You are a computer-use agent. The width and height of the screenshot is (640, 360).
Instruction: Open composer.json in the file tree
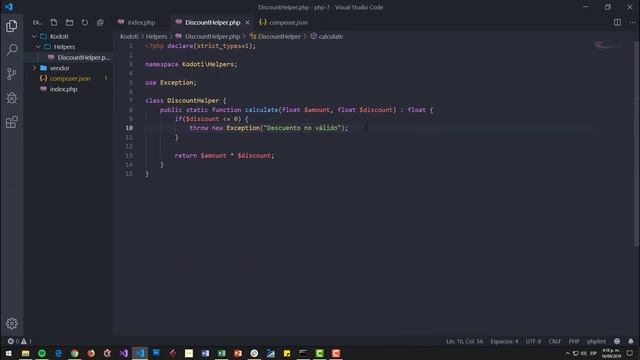tap(70, 78)
